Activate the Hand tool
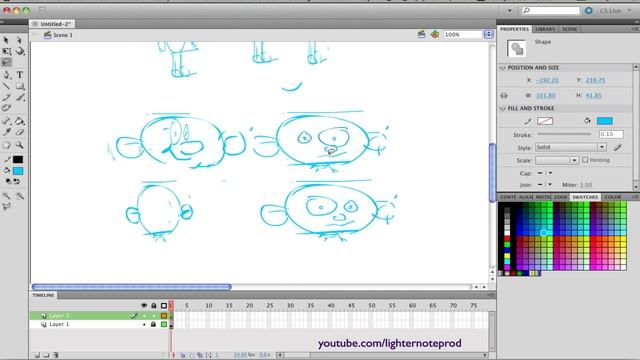The width and height of the screenshot is (640, 360). (7, 145)
